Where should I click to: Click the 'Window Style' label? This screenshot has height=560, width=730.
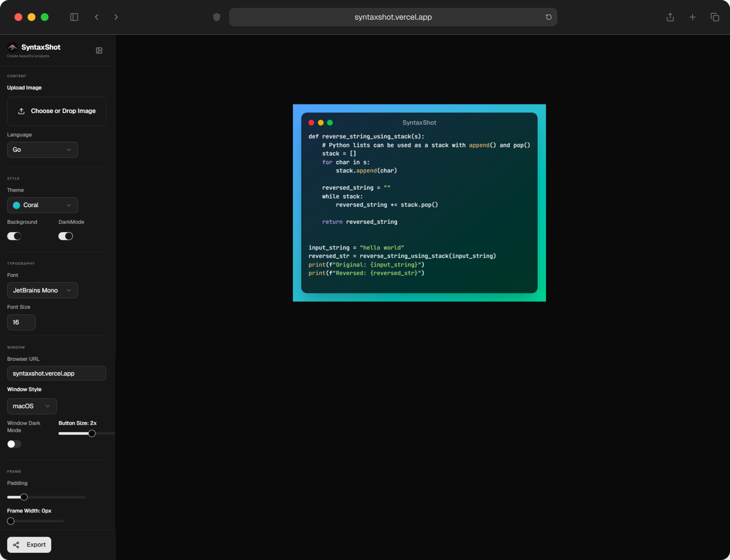pyautogui.click(x=24, y=389)
